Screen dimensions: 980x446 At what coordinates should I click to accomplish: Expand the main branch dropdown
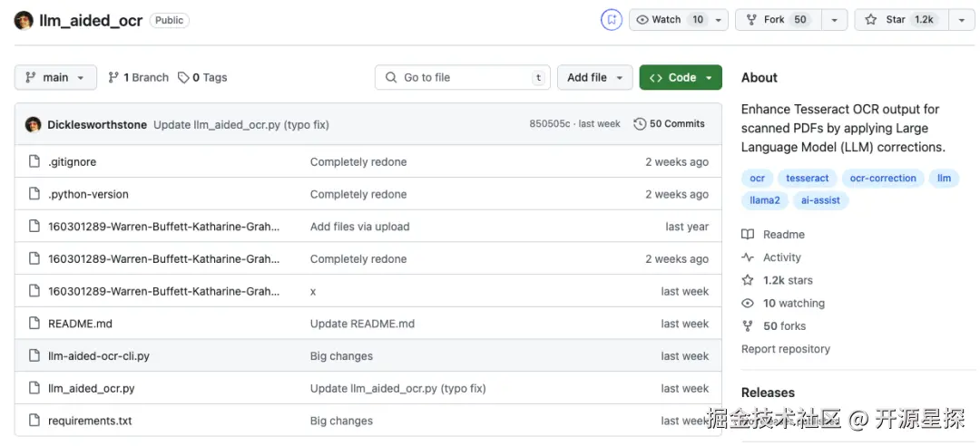55,77
